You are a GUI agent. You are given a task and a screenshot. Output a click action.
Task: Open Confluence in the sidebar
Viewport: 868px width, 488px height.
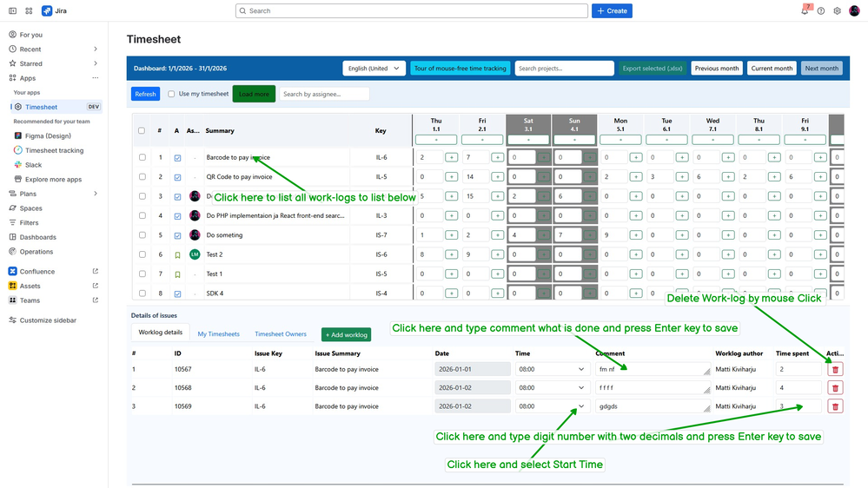pos(37,271)
